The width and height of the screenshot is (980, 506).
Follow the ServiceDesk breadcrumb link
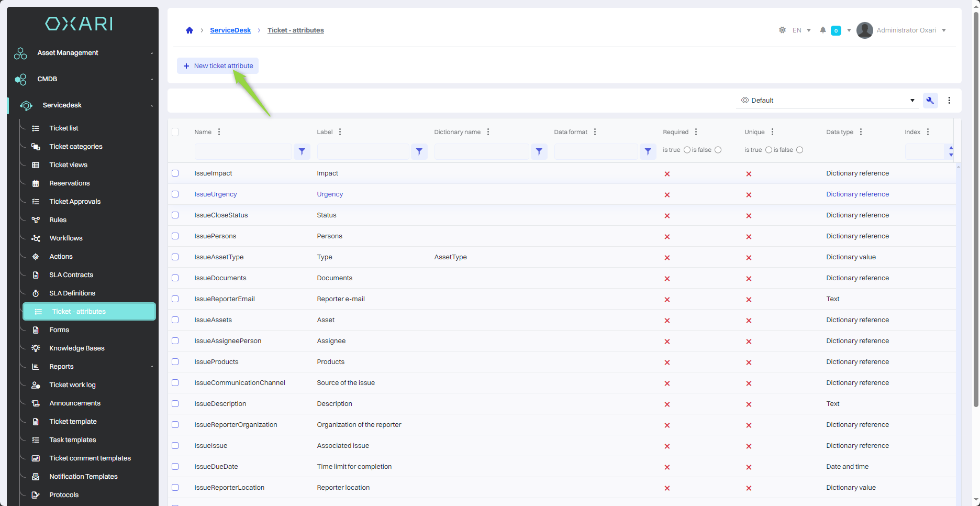tap(230, 30)
